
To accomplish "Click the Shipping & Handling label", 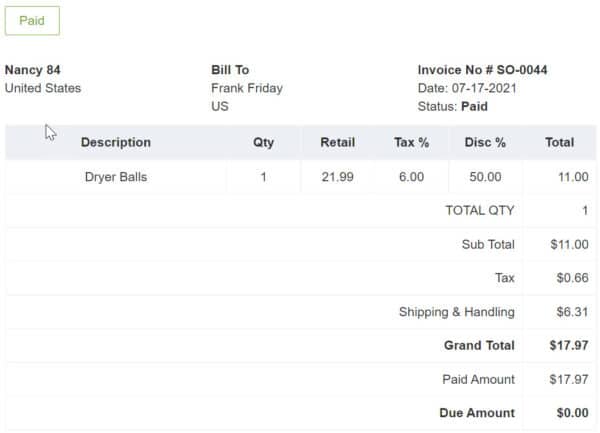I will [457, 312].
